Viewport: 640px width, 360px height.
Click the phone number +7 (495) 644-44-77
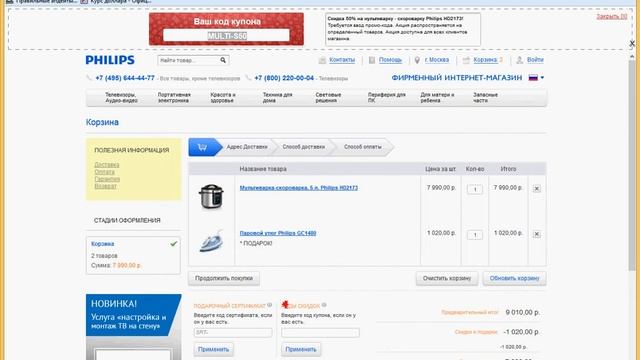[x=125, y=78]
